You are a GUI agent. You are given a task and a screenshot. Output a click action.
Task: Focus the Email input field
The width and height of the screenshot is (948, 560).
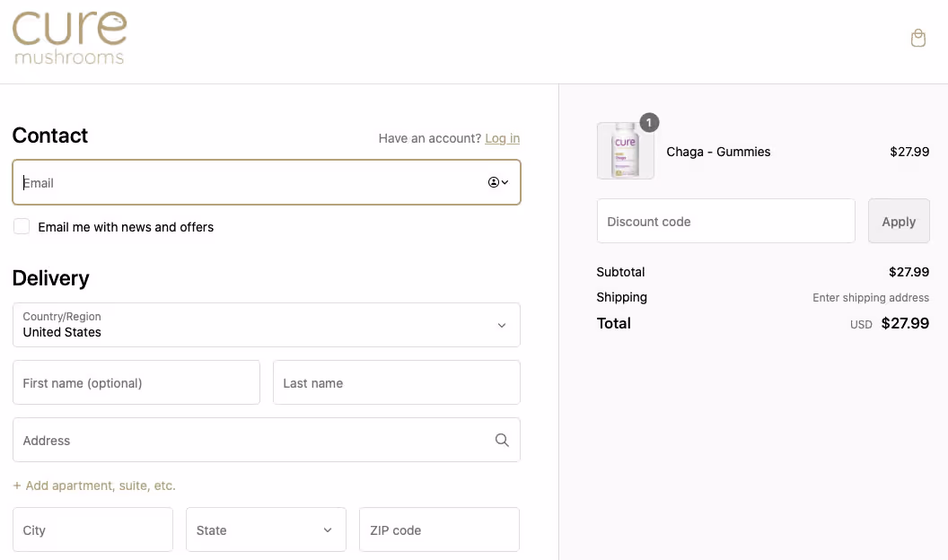coord(267,182)
